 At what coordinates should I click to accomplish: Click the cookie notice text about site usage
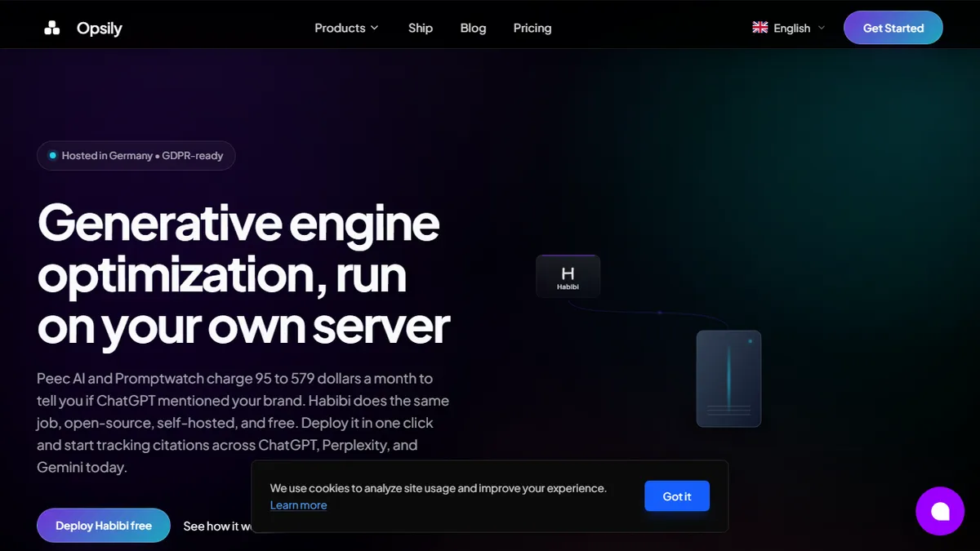[439, 488]
